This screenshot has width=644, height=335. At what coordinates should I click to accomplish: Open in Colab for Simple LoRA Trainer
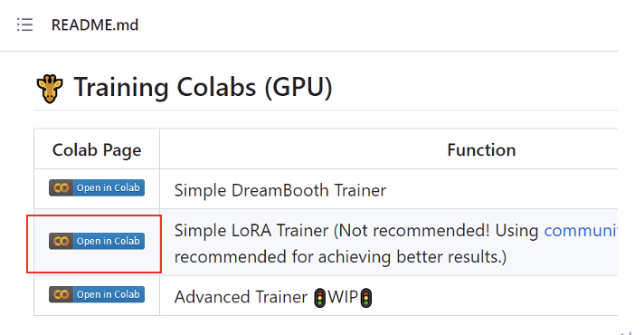pos(97,241)
